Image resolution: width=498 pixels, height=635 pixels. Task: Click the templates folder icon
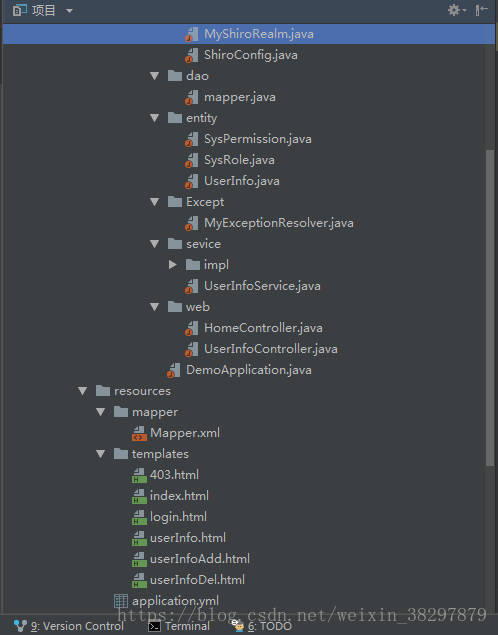121,454
